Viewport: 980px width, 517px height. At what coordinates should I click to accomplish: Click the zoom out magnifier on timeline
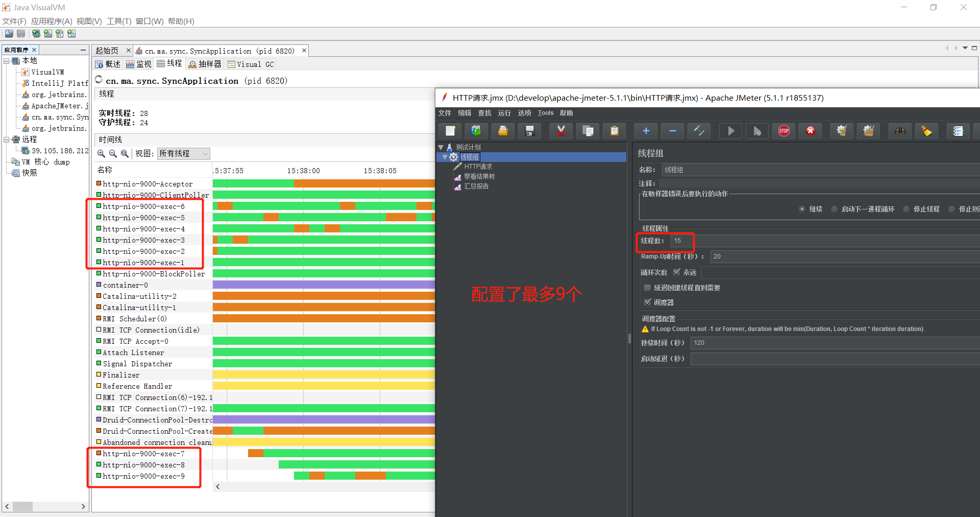click(x=113, y=154)
